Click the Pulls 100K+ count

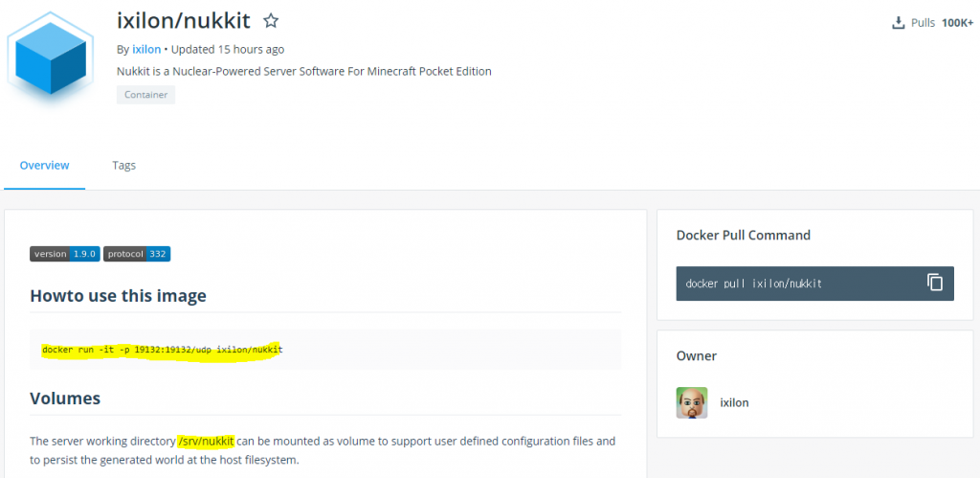(957, 23)
